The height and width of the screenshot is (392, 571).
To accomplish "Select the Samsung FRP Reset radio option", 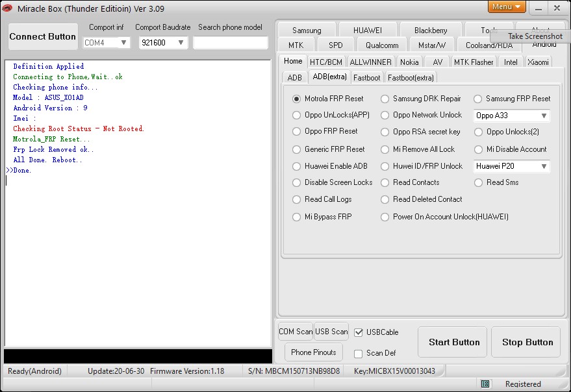I will (x=477, y=99).
